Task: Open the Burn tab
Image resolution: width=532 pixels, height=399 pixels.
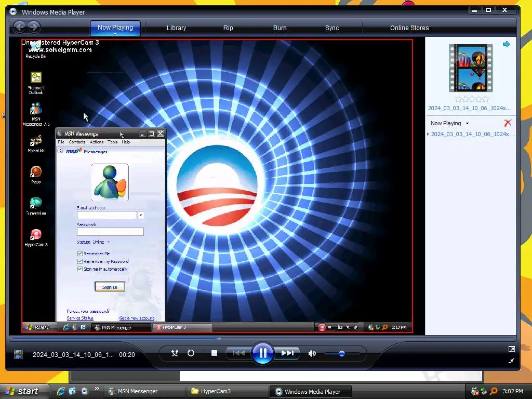Action: coord(280,28)
